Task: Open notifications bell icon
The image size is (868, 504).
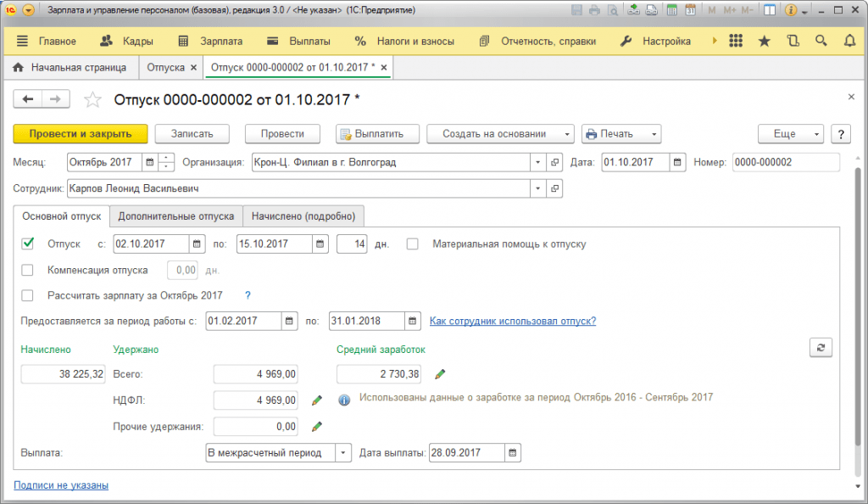Action: (849, 41)
